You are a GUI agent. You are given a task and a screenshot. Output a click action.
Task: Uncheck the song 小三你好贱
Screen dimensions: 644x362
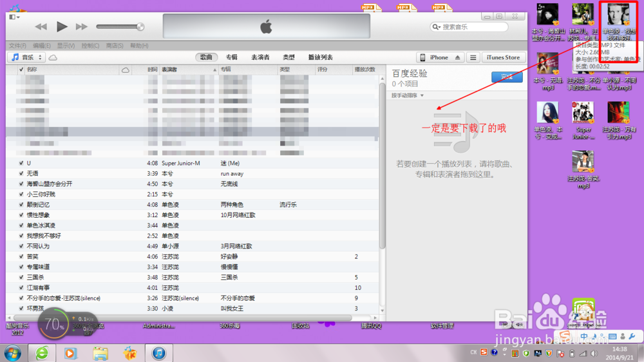(x=21, y=195)
